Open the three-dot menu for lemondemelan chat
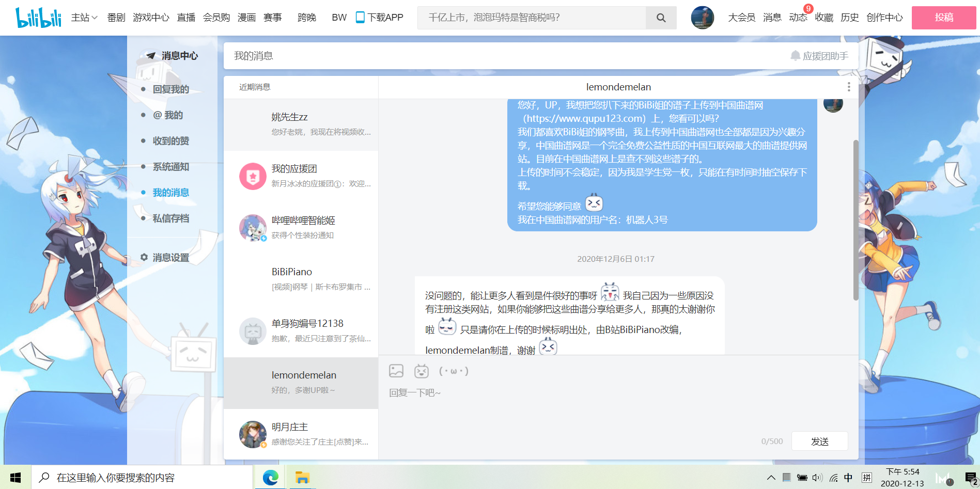 click(849, 87)
